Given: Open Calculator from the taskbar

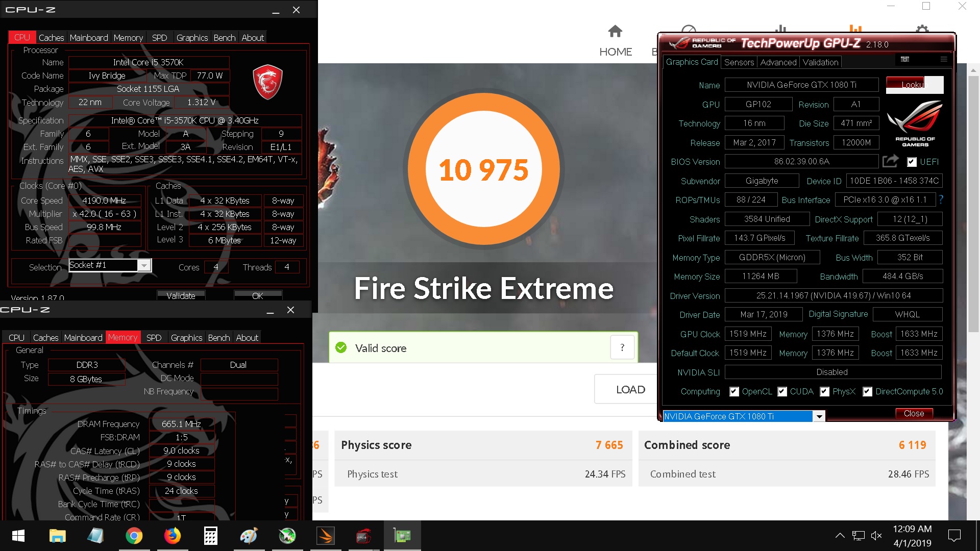Looking at the screenshot, I should click(x=210, y=536).
